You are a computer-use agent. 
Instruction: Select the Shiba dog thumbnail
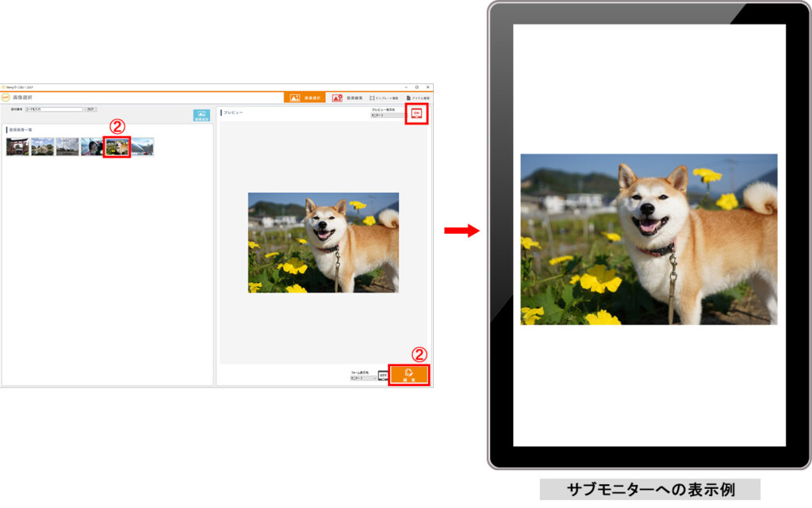coord(117,147)
